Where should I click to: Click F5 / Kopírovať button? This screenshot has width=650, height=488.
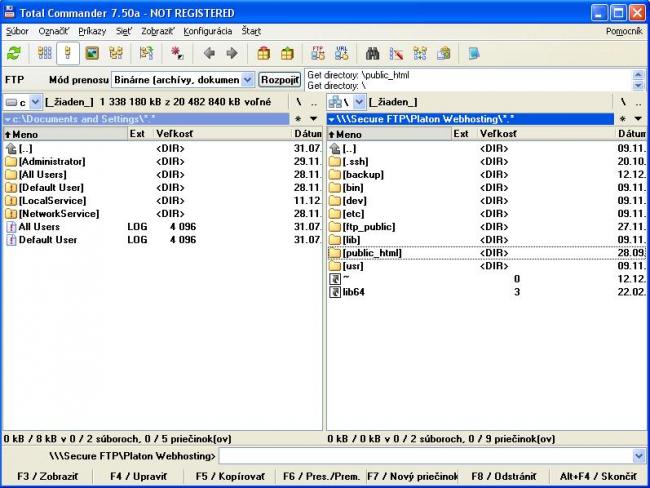coord(230,476)
